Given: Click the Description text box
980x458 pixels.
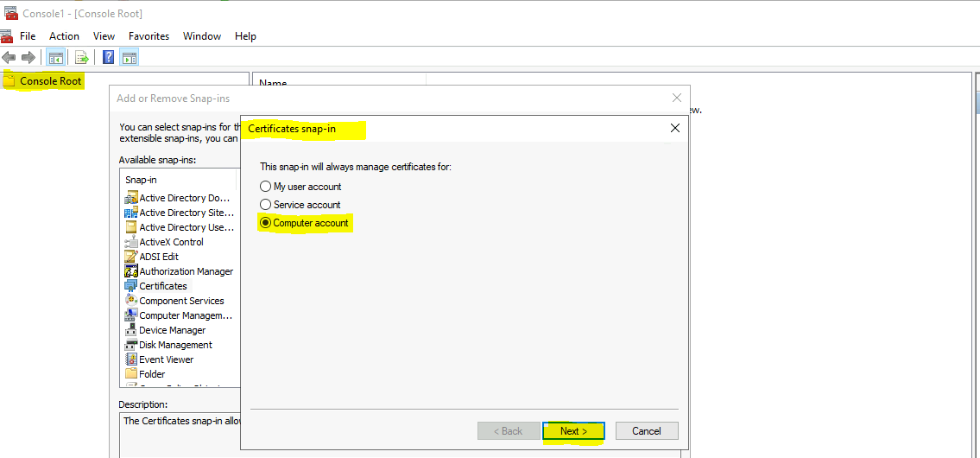Looking at the screenshot, I should (180, 435).
